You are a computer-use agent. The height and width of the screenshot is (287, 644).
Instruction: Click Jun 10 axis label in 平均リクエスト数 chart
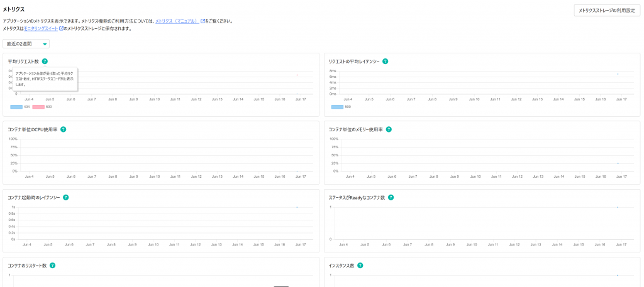(x=155, y=99)
